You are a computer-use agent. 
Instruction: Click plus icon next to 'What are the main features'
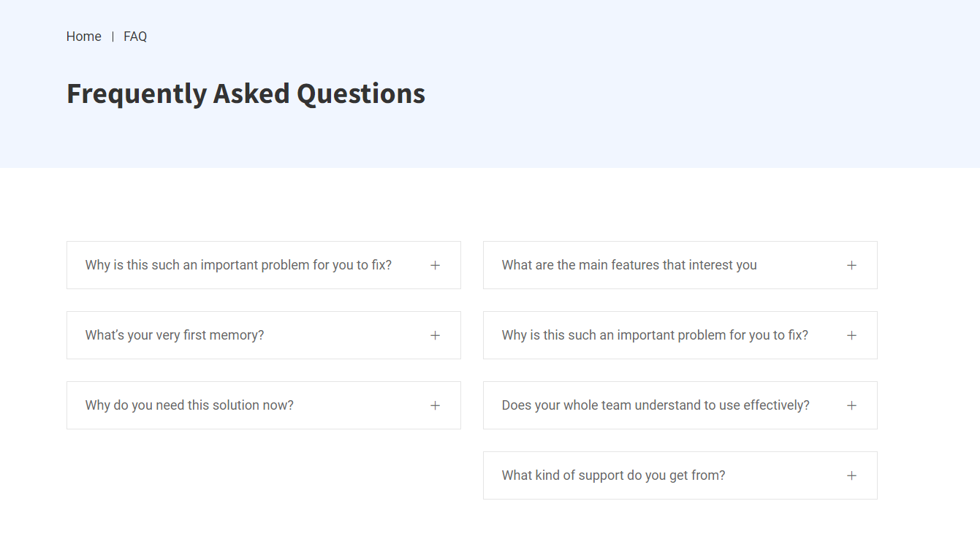pos(851,265)
